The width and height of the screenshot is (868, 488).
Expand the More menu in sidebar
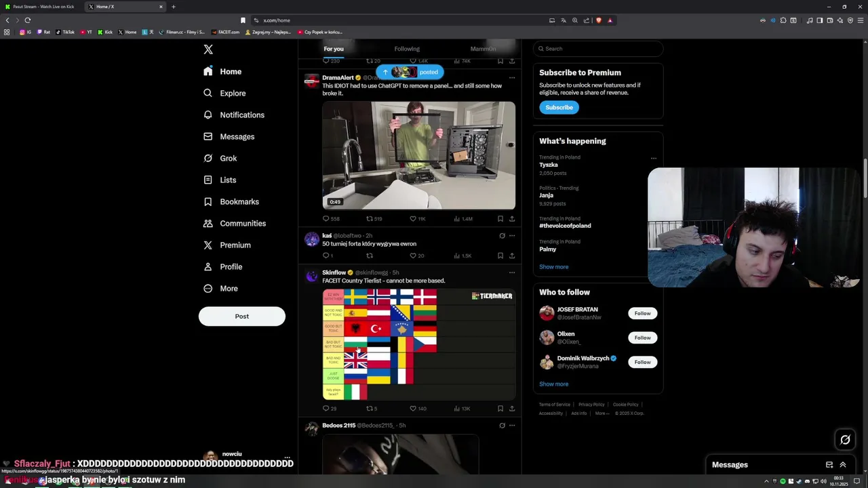(x=220, y=288)
